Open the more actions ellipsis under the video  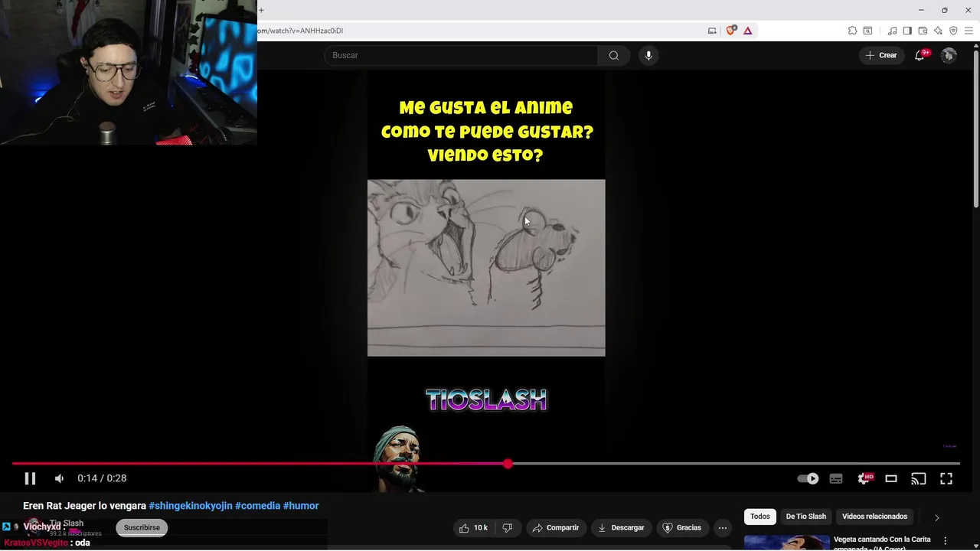click(x=723, y=527)
